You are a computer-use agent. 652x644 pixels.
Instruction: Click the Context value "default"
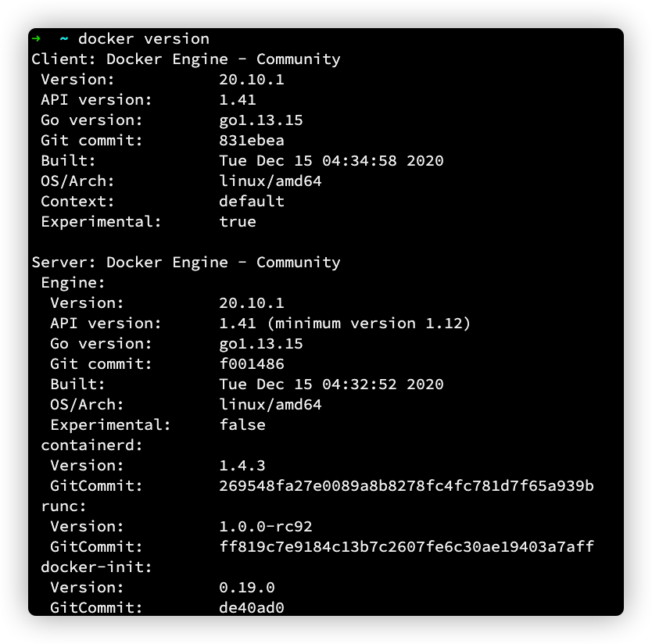click(x=252, y=201)
